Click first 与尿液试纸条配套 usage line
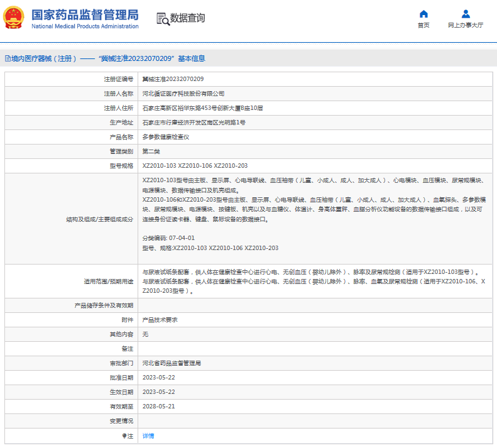Image resolution: width=497 pixels, height=448 pixels. tap(310, 271)
